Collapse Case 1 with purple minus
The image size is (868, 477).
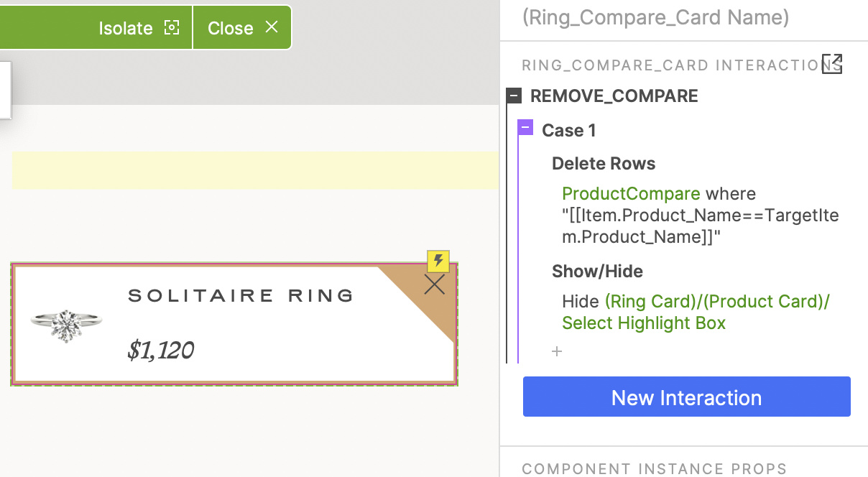pos(525,129)
